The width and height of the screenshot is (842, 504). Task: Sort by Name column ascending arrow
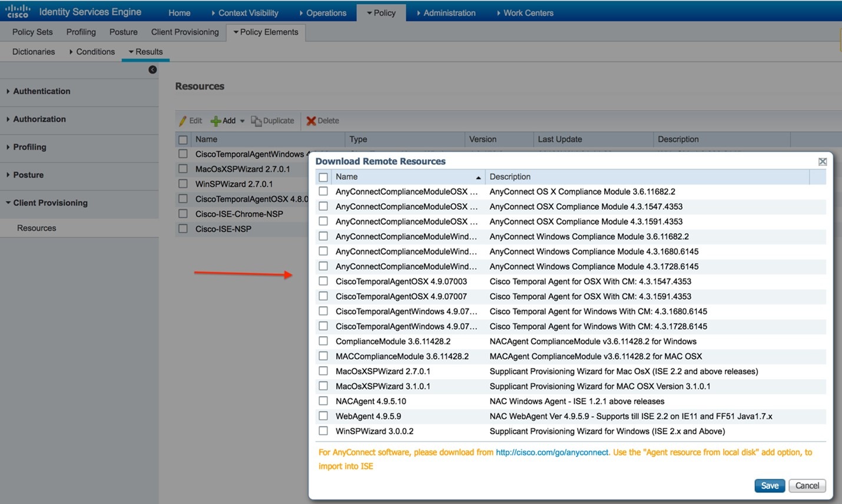pyautogui.click(x=478, y=177)
